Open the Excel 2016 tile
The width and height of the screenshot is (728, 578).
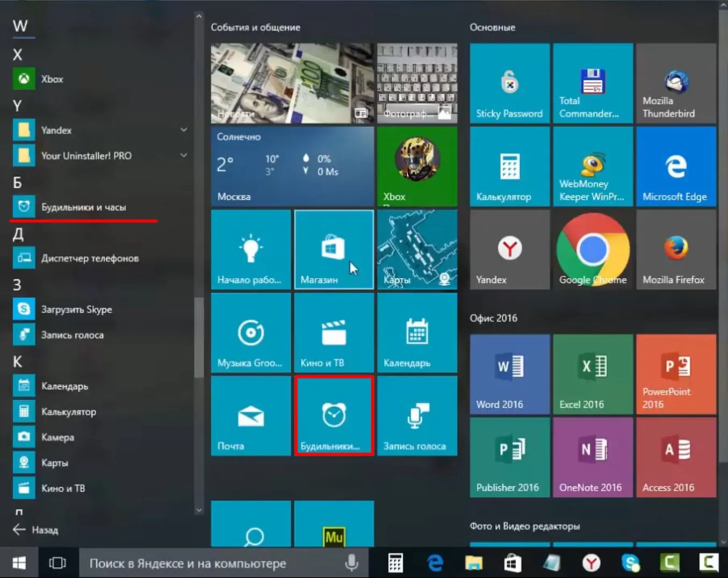[x=593, y=374]
